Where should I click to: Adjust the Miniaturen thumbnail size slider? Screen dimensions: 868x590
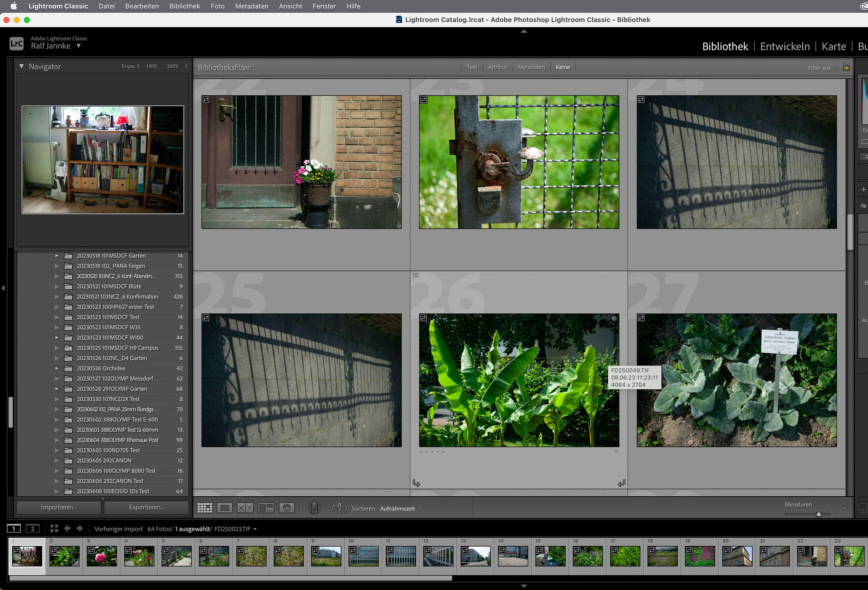tap(818, 514)
